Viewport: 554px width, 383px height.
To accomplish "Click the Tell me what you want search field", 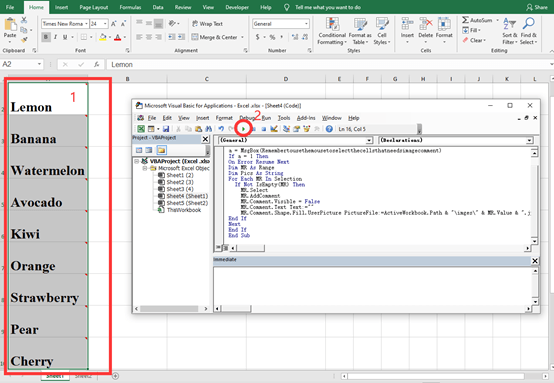I will coord(328,7).
